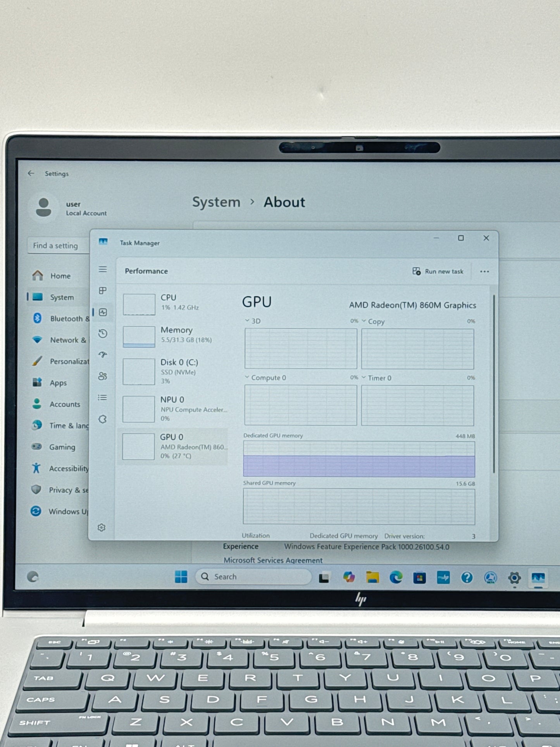This screenshot has height=747, width=560.
Task: Select the NPU 0 performance entry
Action: [x=174, y=409]
